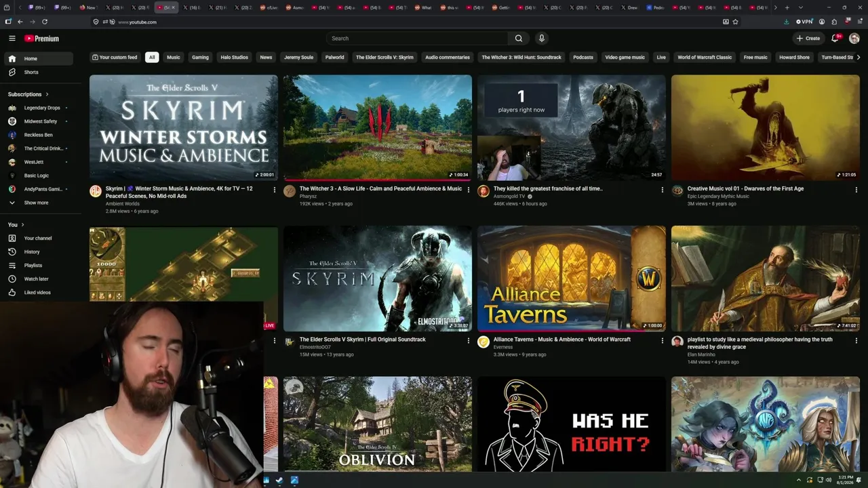The width and height of the screenshot is (868, 488).
Task: Open Liked videos list
Action: (39, 293)
